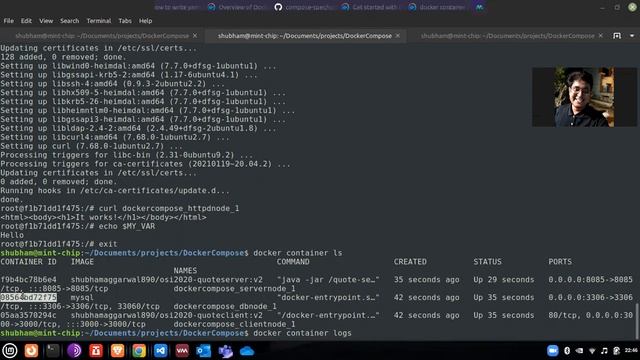
Task: Click the 'Hello' output line
Action: [12, 235]
